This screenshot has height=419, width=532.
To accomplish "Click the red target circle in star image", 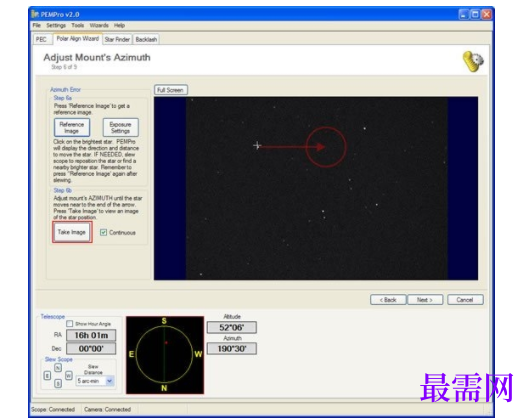I will (x=326, y=147).
